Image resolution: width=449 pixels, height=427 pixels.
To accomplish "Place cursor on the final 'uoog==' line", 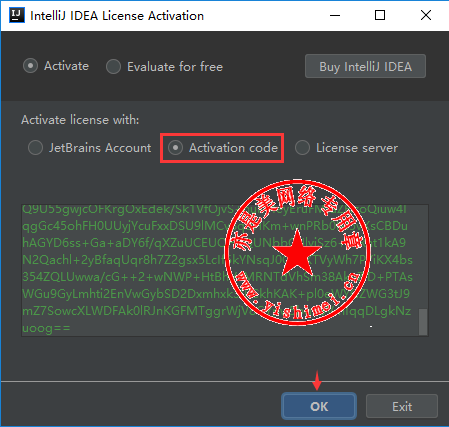I will [x=46, y=328].
